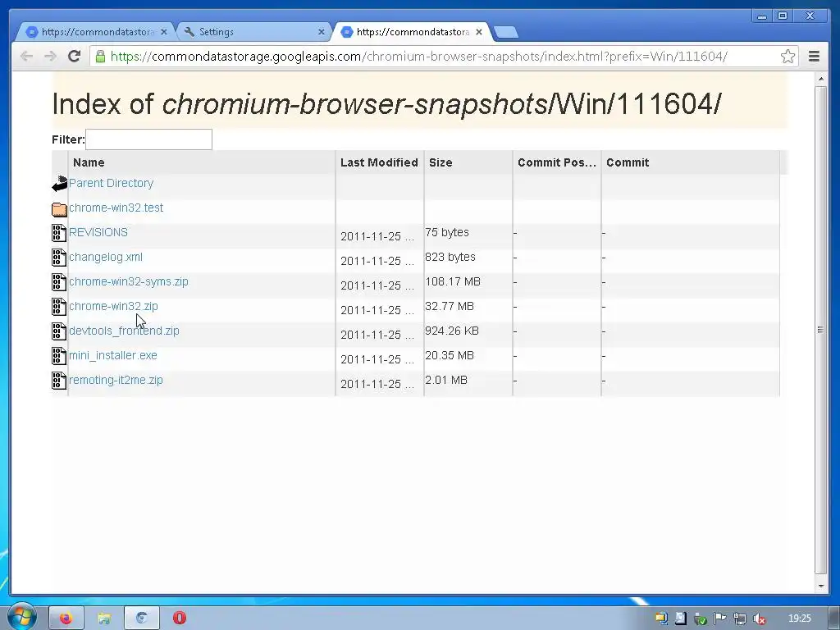Click the vertical scrollbar thumb
Viewport: 840px width, 630px height.
(820, 330)
